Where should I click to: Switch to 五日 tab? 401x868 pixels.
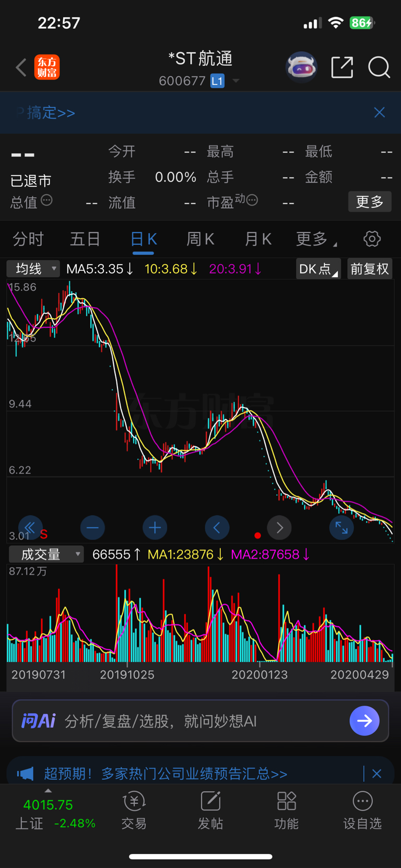(85, 239)
